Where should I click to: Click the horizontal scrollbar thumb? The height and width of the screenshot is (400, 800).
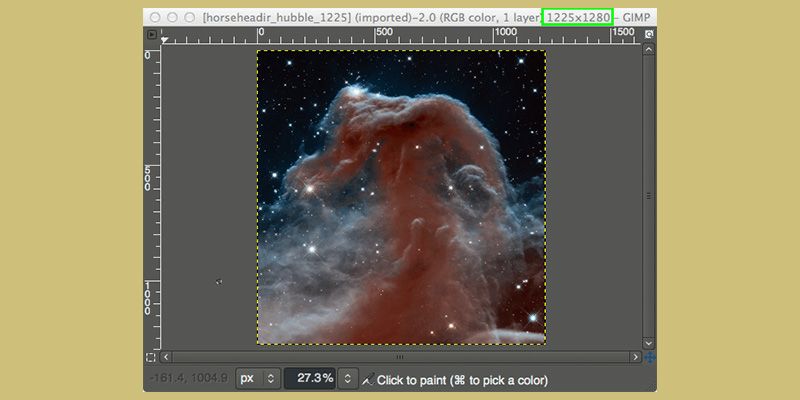[x=401, y=357]
